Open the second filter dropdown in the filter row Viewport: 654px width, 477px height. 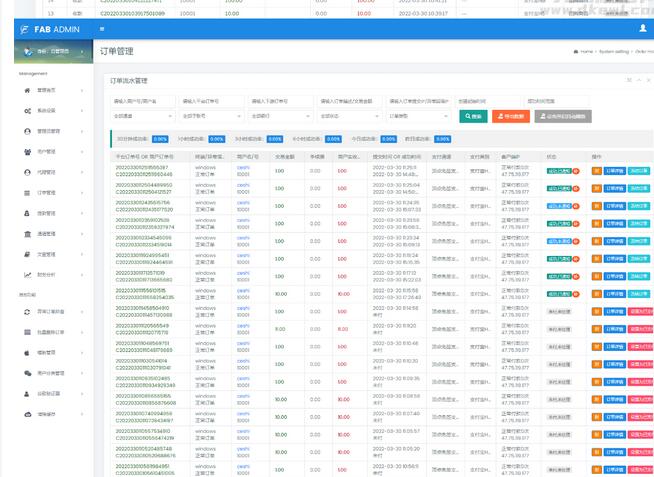click(211, 116)
